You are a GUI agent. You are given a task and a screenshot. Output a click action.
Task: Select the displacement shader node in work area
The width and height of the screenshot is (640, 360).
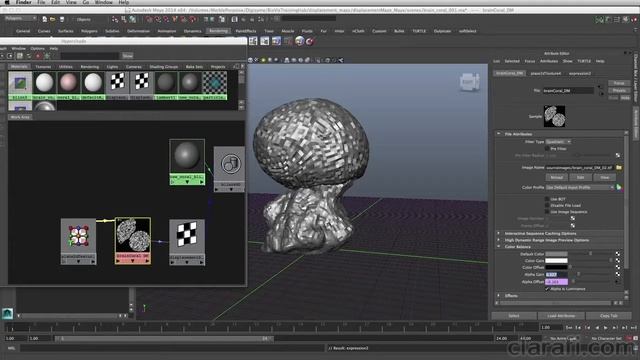point(187,242)
